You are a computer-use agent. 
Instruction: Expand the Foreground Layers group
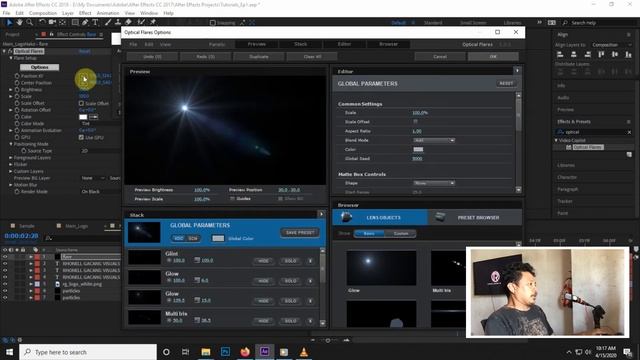click(x=11, y=158)
